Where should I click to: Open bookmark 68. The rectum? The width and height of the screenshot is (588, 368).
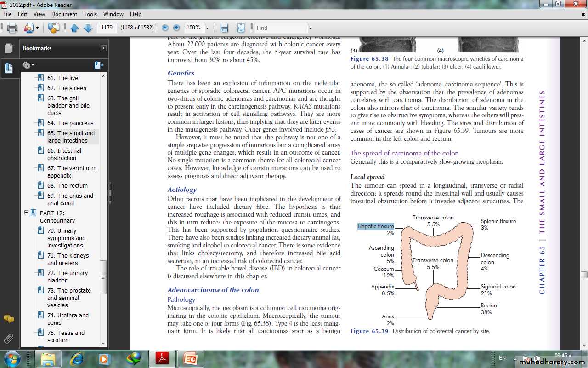(67, 185)
